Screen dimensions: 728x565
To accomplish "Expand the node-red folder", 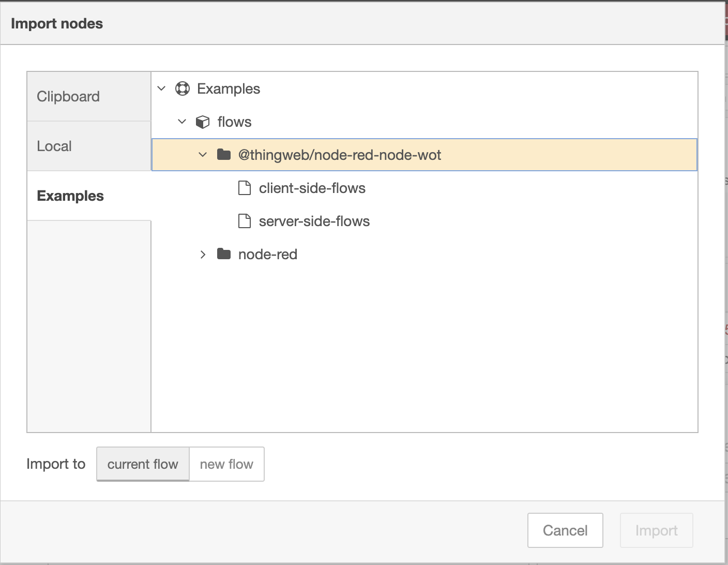I will (203, 254).
